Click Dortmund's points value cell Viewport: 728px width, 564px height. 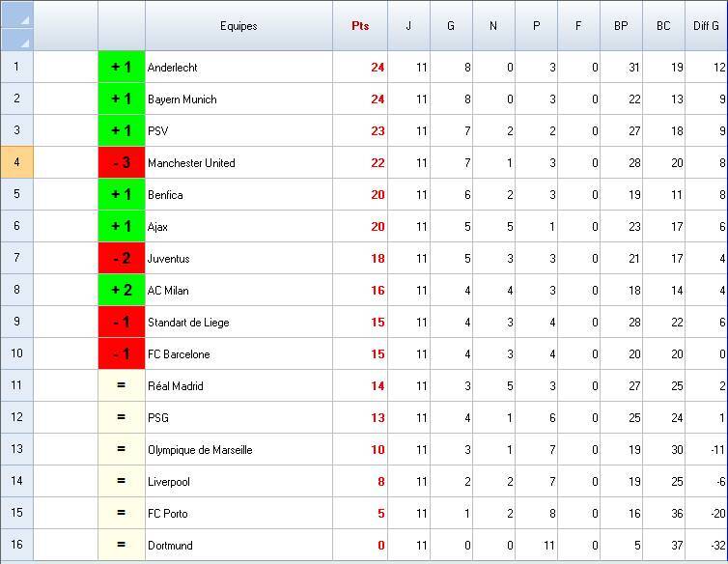pyautogui.click(x=360, y=546)
